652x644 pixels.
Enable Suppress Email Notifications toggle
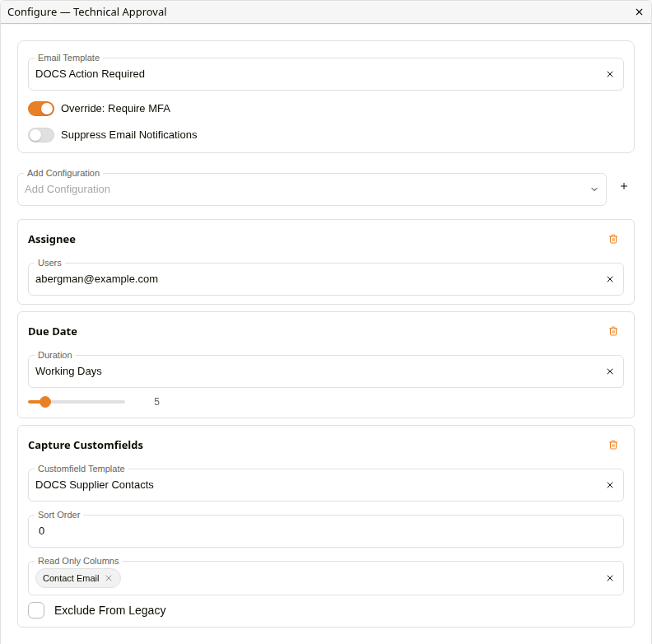coord(41,135)
